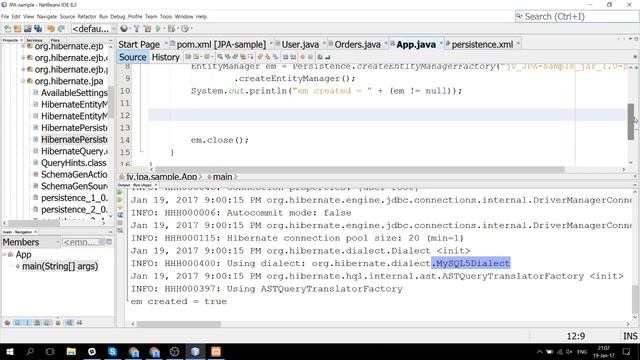Click the main breadcrumb in editor
This screenshot has width=640, height=360.
[x=222, y=177]
